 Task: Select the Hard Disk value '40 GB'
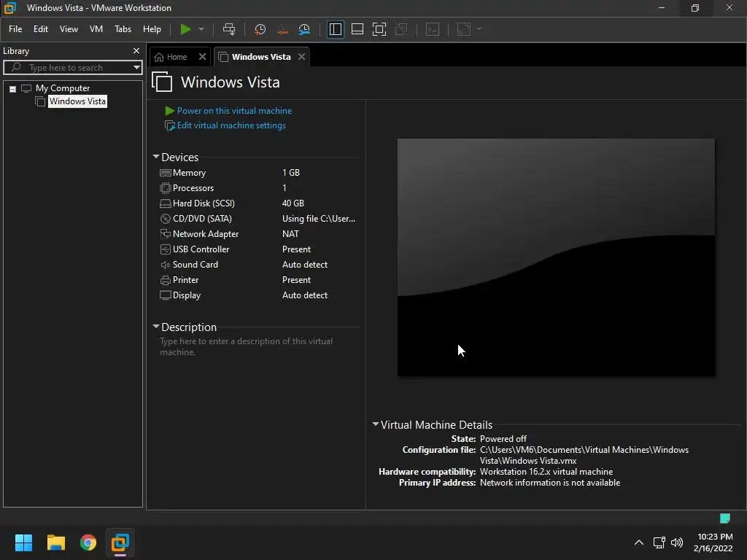click(293, 203)
